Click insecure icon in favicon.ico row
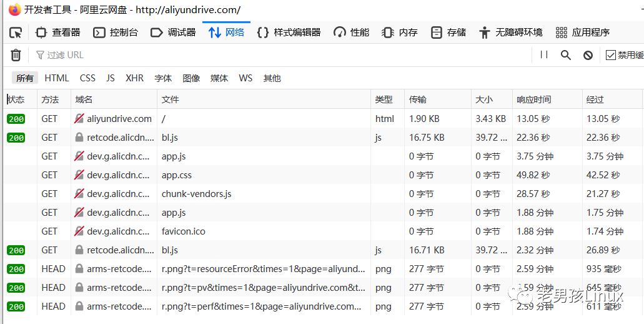 [x=79, y=231]
